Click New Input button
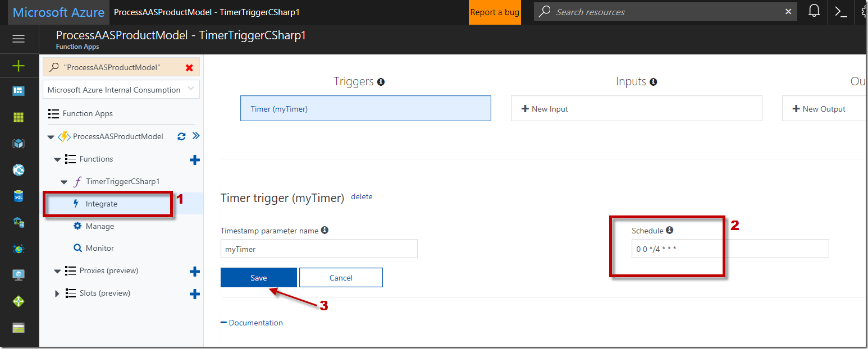The width and height of the screenshot is (868, 349). (x=636, y=108)
